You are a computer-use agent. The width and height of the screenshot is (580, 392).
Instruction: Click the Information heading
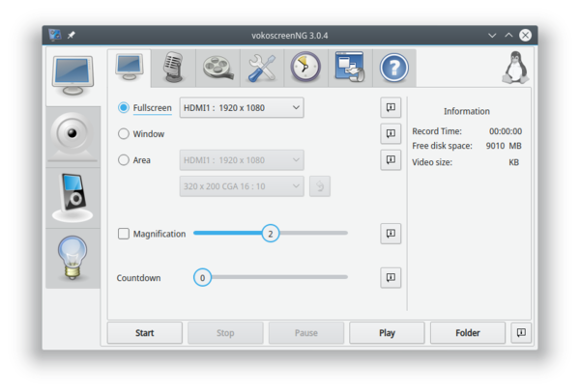(467, 111)
